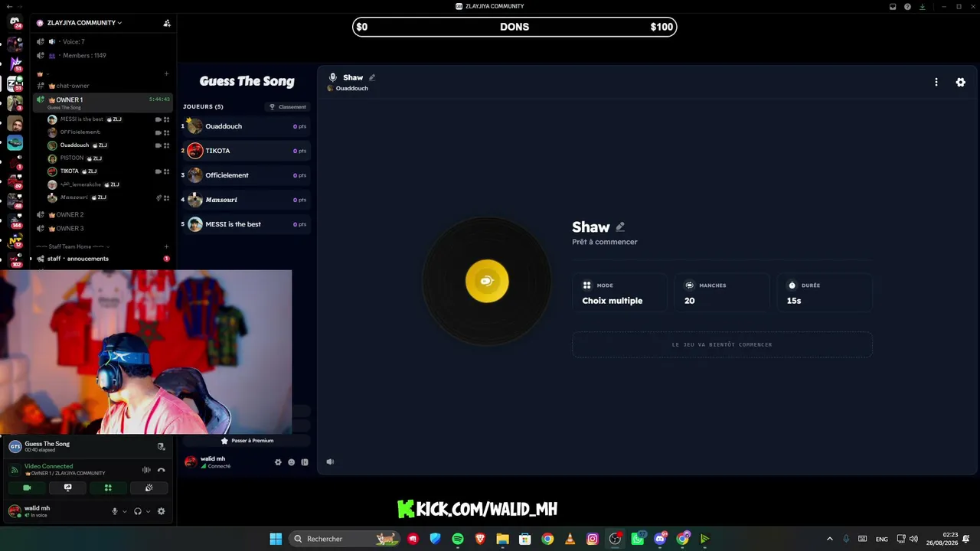980x551 pixels.
Task: Collapse the Staff Team Home category
Action: [74, 246]
